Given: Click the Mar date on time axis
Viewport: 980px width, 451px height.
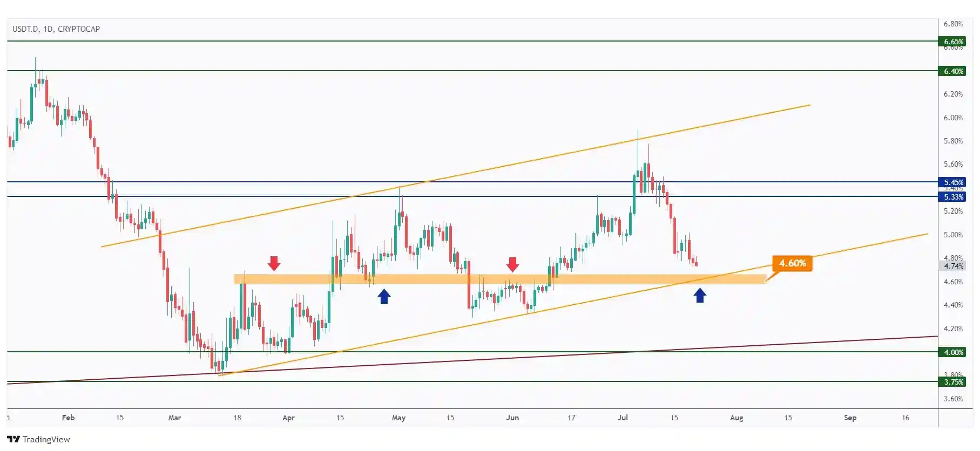Looking at the screenshot, I should click(174, 418).
